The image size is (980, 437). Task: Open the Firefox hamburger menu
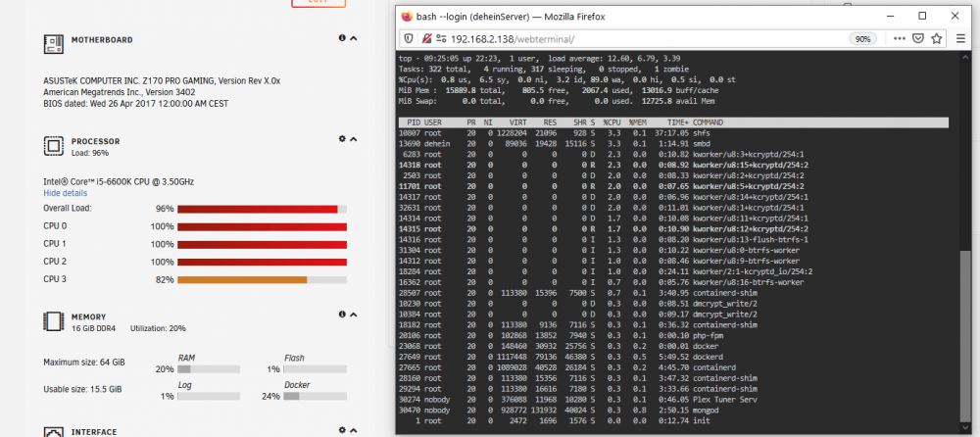point(961,39)
